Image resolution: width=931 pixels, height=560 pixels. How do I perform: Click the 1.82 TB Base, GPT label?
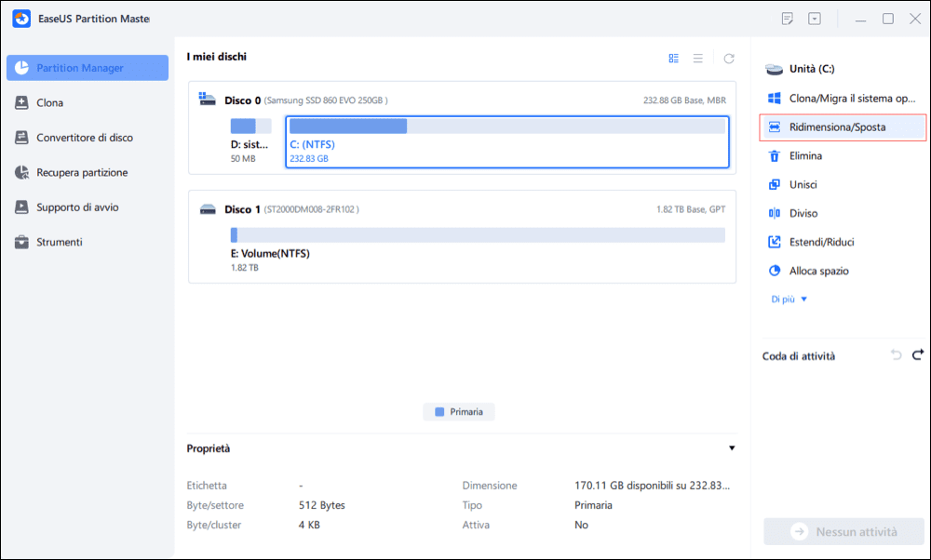point(691,209)
